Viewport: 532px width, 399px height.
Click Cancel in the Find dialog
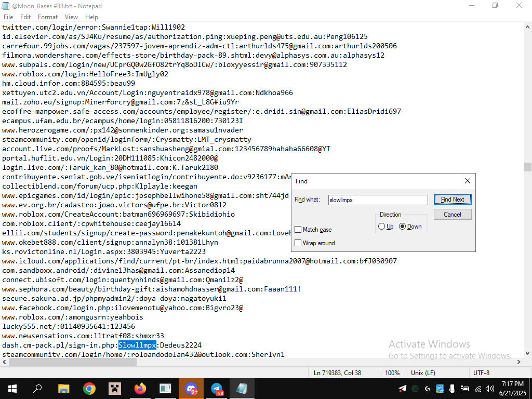point(453,215)
